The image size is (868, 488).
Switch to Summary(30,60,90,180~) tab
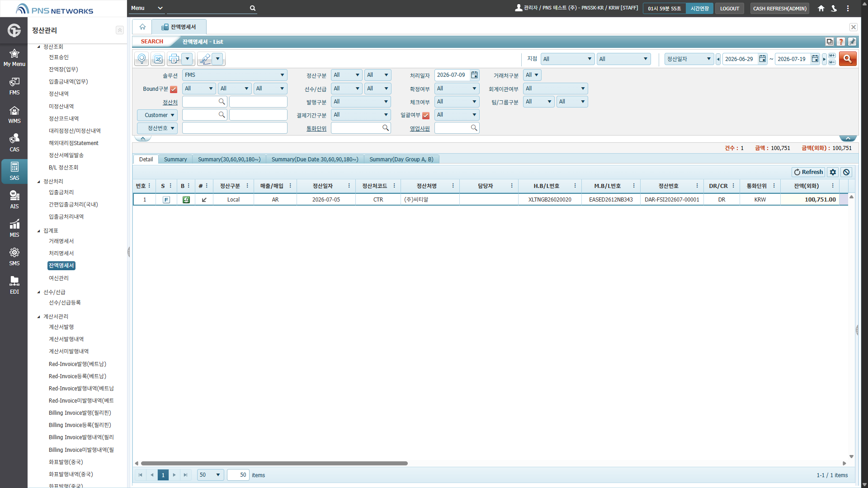pyautogui.click(x=229, y=160)
